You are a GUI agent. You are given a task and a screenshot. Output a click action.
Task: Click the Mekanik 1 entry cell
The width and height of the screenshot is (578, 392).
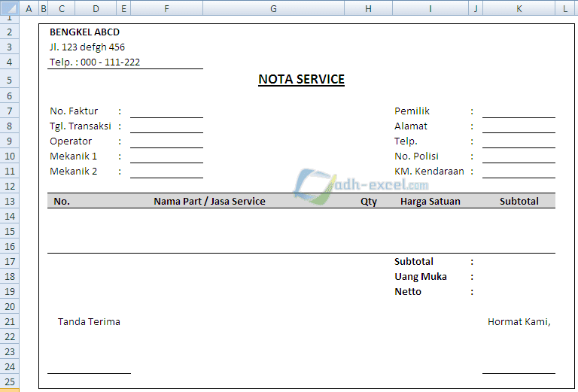click(x=166, y=156)
